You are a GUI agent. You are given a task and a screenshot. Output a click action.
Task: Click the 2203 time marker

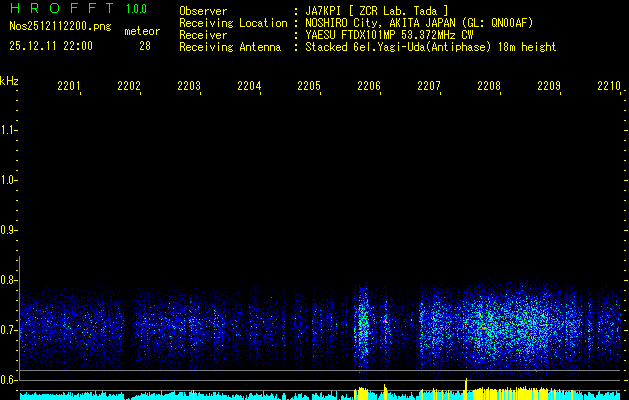(x=189, y=87)
